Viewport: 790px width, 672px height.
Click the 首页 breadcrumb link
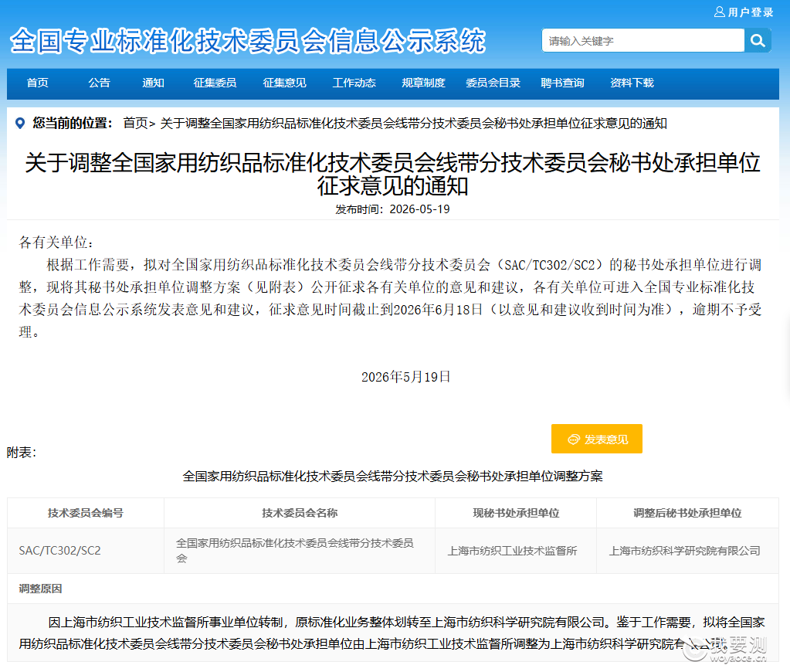point(136,123)
